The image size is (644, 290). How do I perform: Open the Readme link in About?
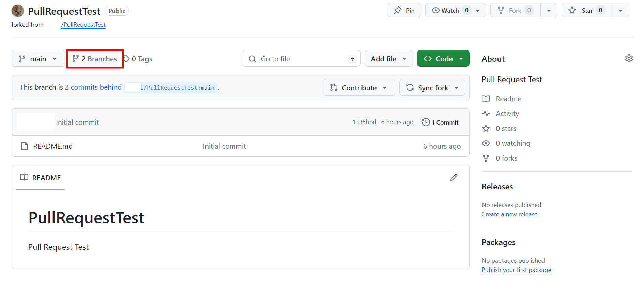(508, 99)
